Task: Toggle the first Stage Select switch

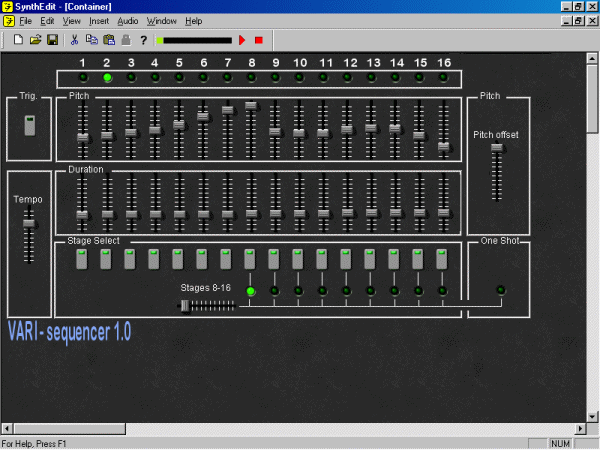Action: point(82,258)
